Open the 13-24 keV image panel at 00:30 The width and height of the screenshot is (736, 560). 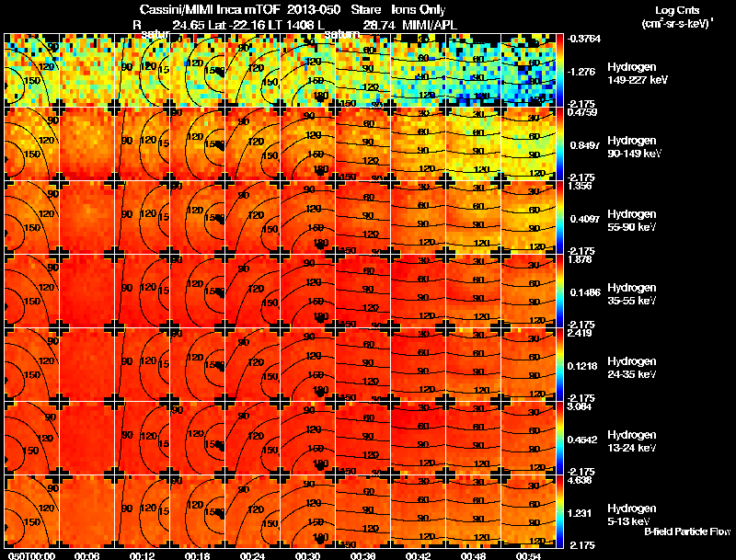point(308,439)
